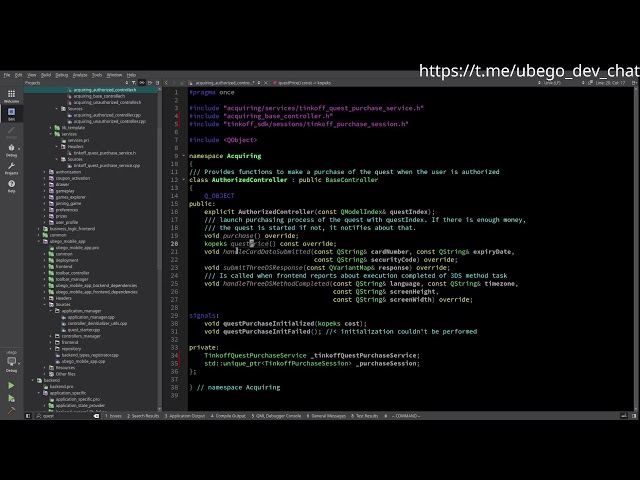Viewport: 640px width, 480px height.
Task: Open the Design mode icon
Action: [x=11, y=132]
